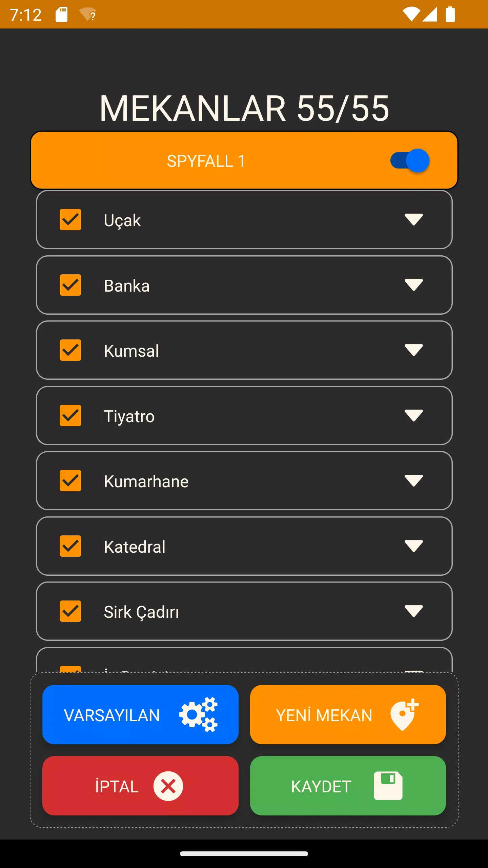Image resolution: width=488 pixels, height=868 pixels.
Task: Tap the floppy disk save icon
Action: coord(388,786)
